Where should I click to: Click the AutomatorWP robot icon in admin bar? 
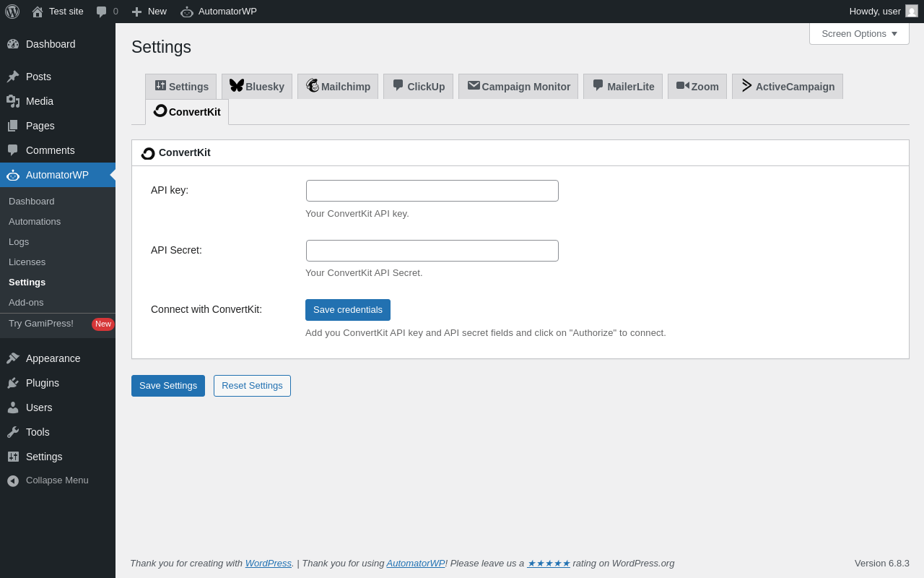pyautogui.click(x=187, y=12)
